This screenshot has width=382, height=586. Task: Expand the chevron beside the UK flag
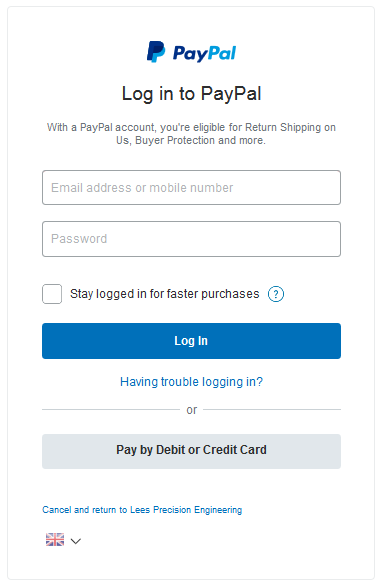pyautogui.click(x=76, y=541)
